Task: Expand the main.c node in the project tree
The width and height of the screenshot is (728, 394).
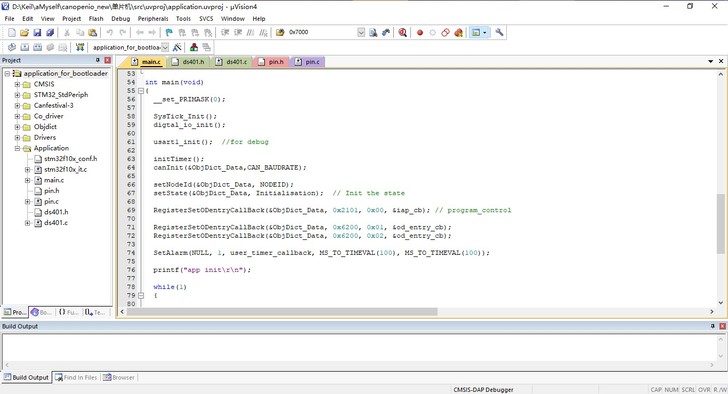Action: pyautogui.click(x=27, y=181)
